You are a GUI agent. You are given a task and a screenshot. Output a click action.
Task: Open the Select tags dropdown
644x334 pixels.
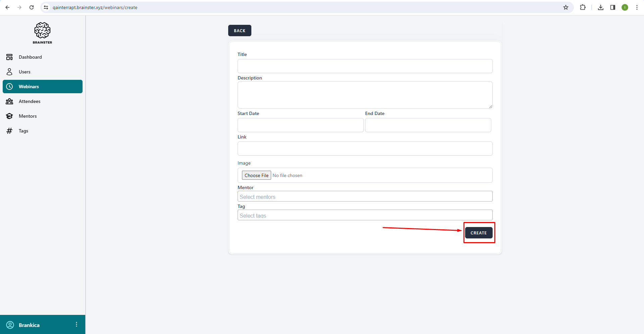point(365,215)
